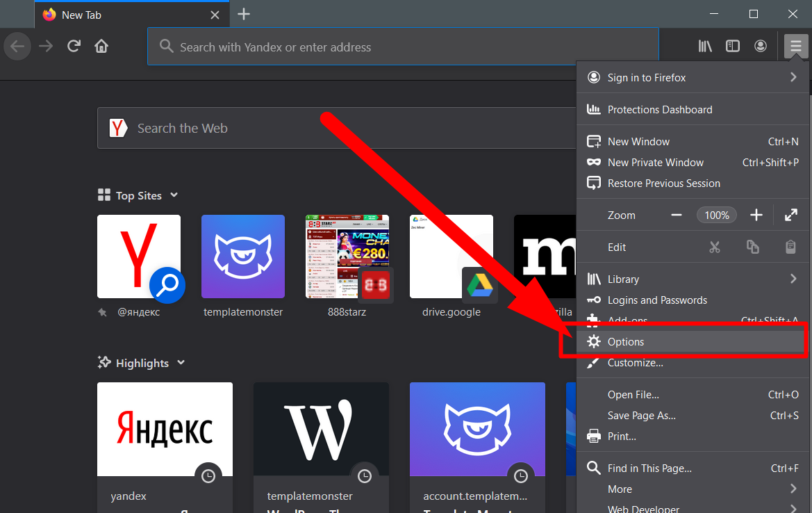Open Protections Dashboard
812x513 pixels.
659,110
